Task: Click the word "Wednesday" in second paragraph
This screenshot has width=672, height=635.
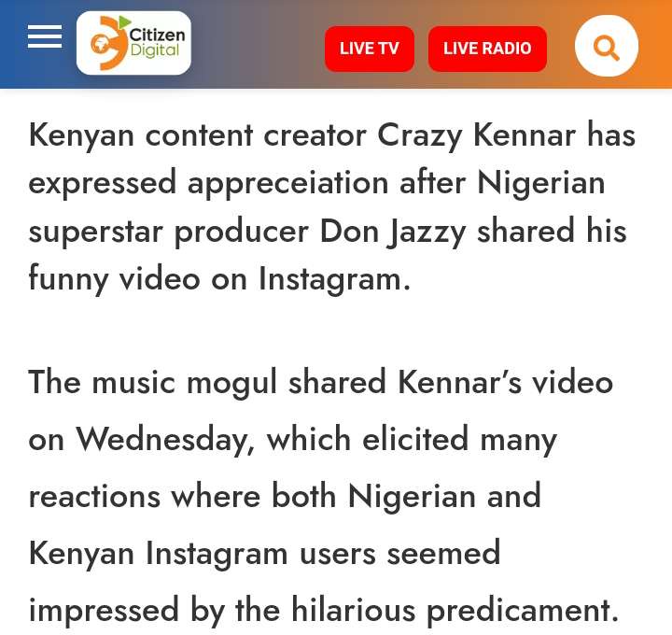Action: click(165, 440)
